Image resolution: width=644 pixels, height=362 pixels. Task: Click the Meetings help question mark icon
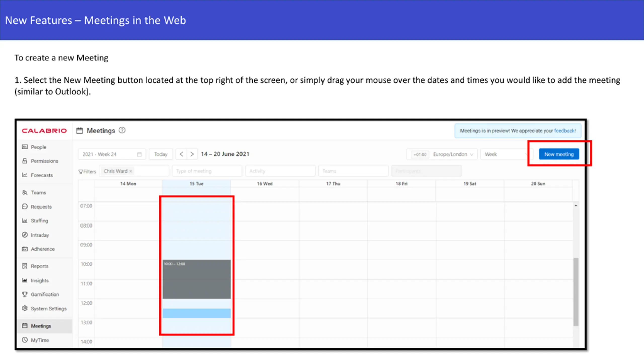pos(122,130)
